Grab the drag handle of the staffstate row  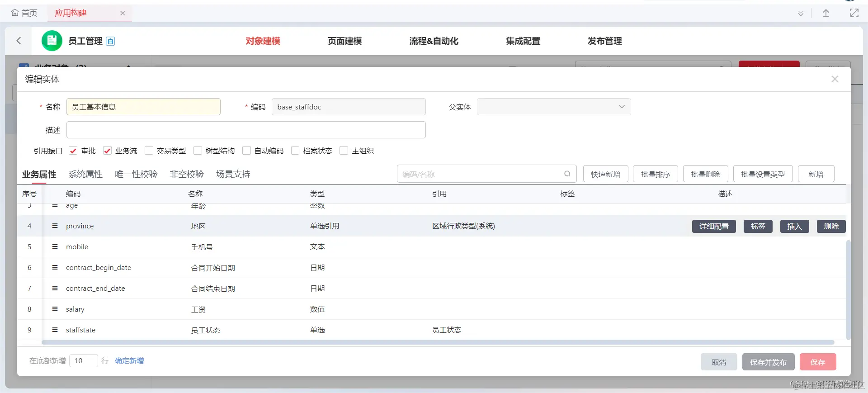point(55,330)
